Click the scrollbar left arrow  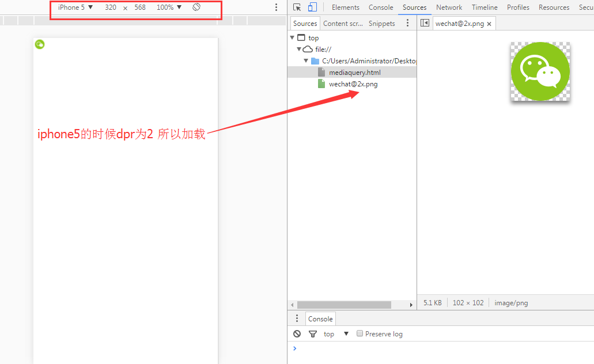coord(292,305)
